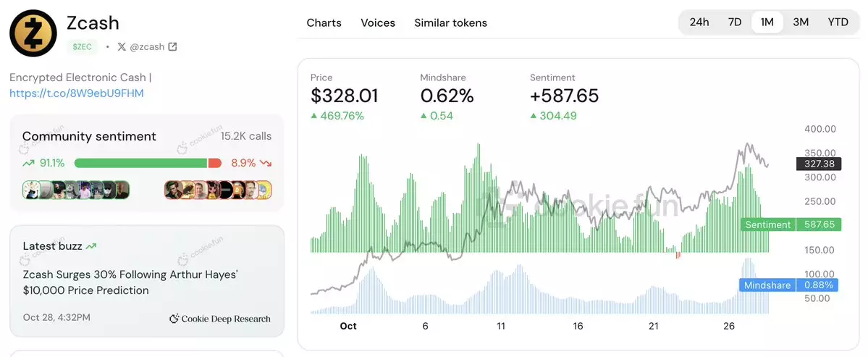
Task: Choose the YTD time range
Action: 838,22
